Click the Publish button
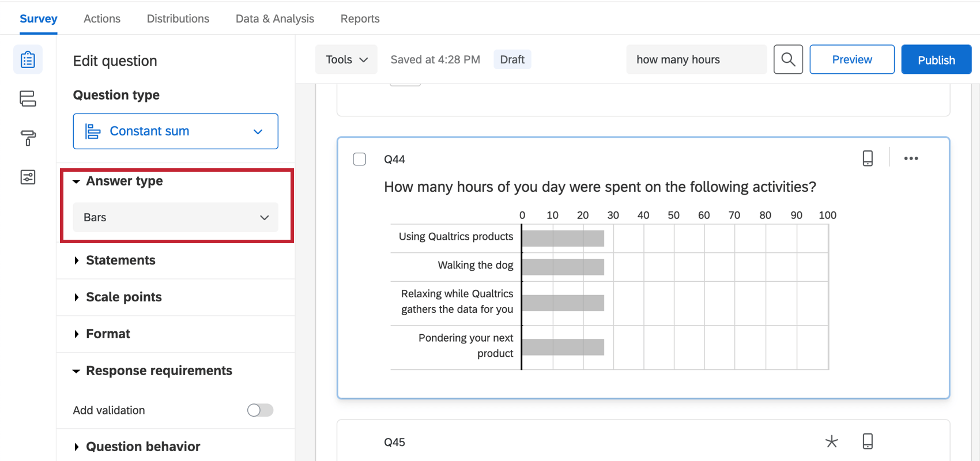The image size is (980, 461). (x=936, y=60)
